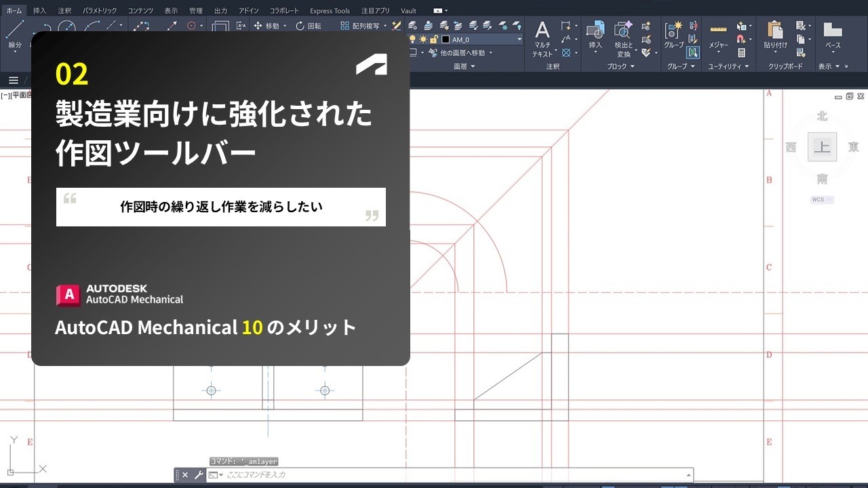This screenshot has height=488, width=868.
Task: Open the AM_0 layer dropdown
Action: [x=519, y=39]
